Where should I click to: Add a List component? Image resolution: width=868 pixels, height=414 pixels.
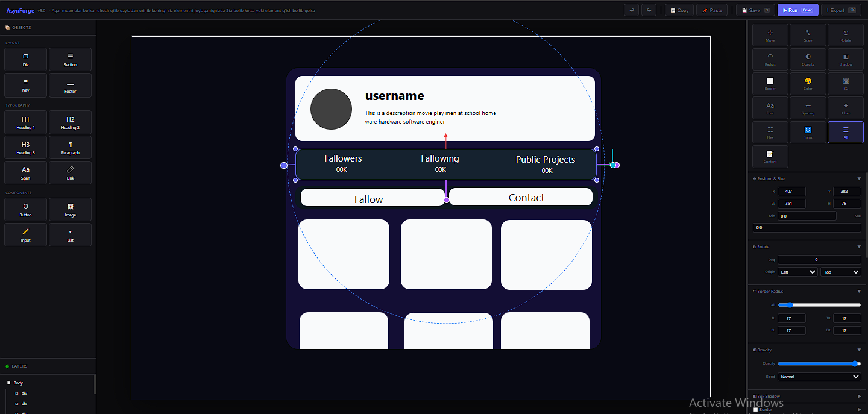point(70,235)
